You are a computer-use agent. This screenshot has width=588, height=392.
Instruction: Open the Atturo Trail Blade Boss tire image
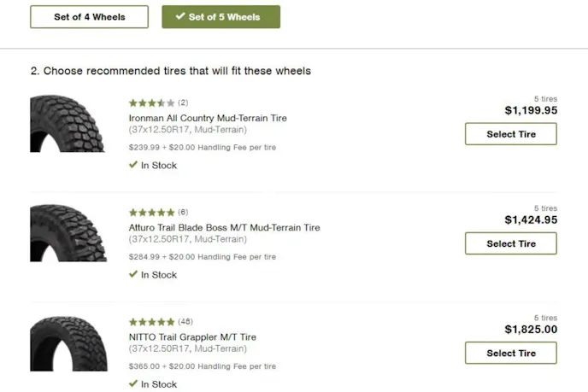tap(68, 233)
